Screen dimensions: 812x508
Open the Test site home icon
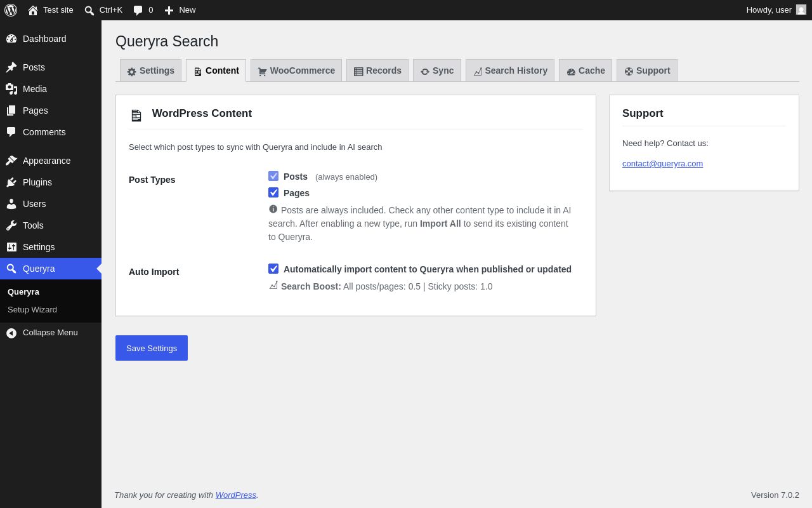33,10
